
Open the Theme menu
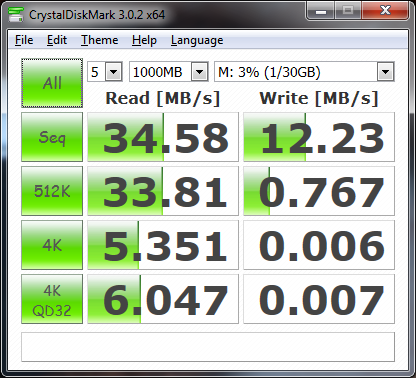[x=99, y=40]
